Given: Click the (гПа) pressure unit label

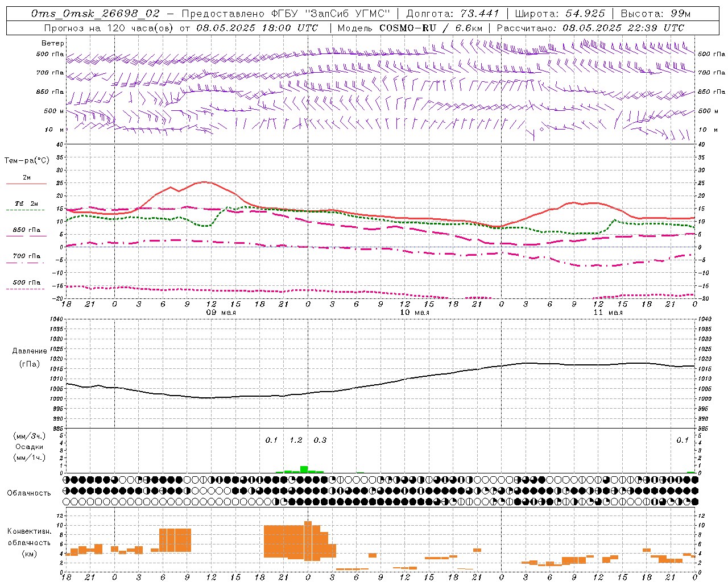Looking at the screenshot, I should 30,364.
